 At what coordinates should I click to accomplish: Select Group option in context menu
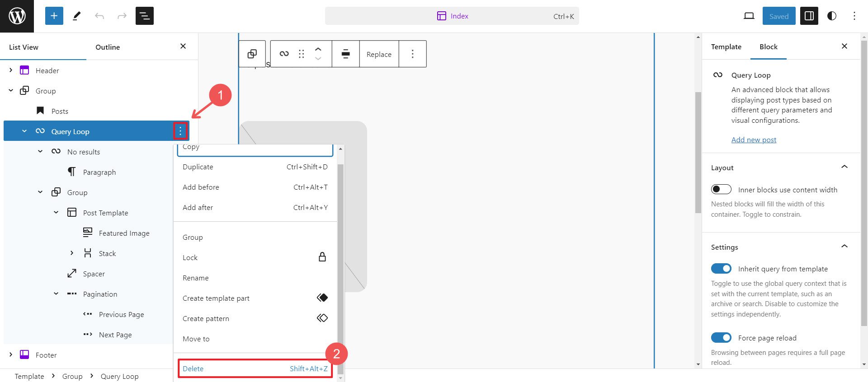tap(255, 237)
